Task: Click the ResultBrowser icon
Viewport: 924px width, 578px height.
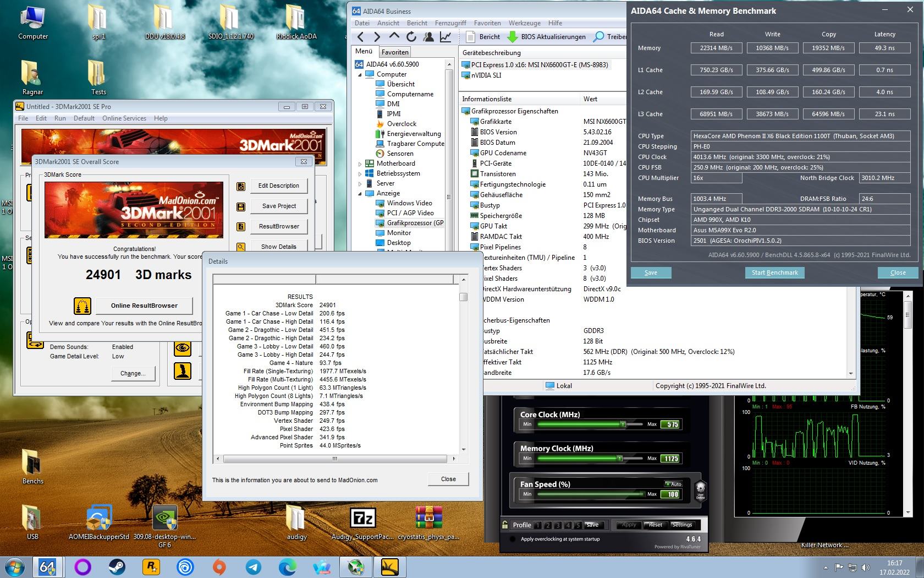Action: (x=241, y=227)
